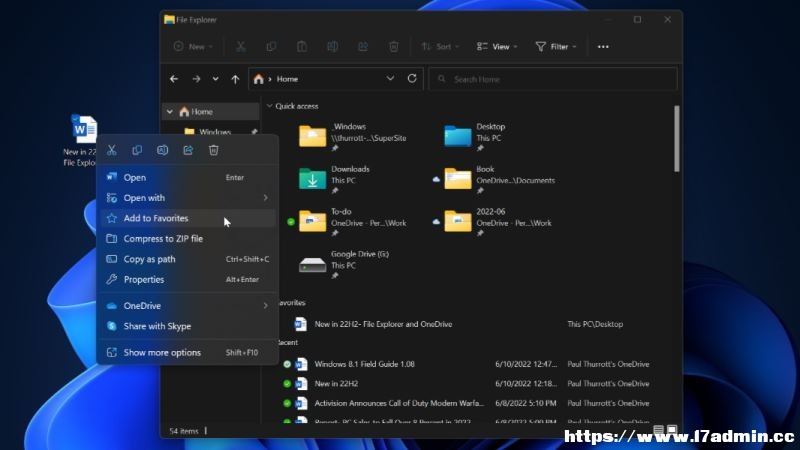800x450 pixels.
Task: Go forward with the Forward arrow
Action: coord(196,79)
